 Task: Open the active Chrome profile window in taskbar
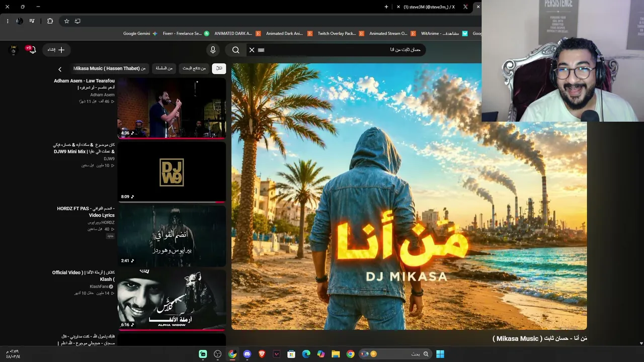pyautogui.click(x=232, y=354)
